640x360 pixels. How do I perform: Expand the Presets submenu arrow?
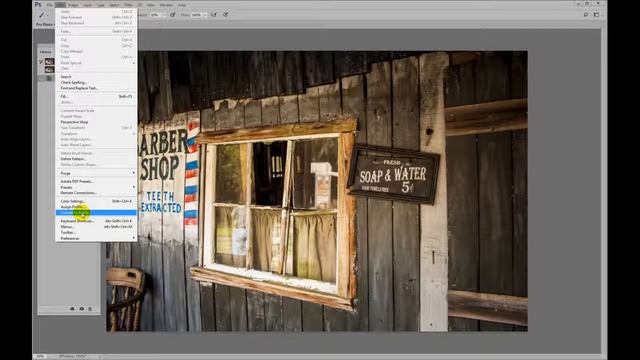click(133, 187)
